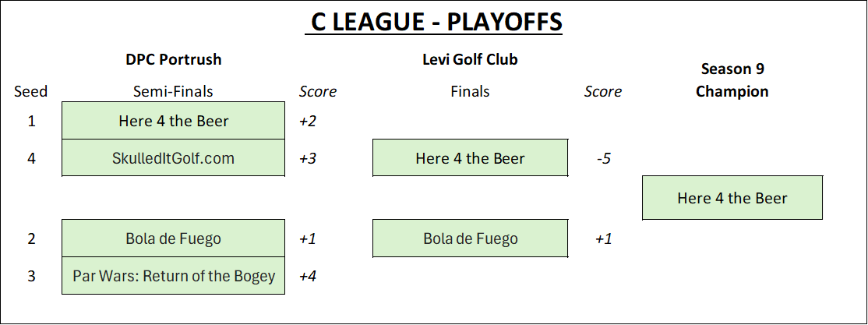Click Here 4 the Beer finals cell

[x=470, y=158]
